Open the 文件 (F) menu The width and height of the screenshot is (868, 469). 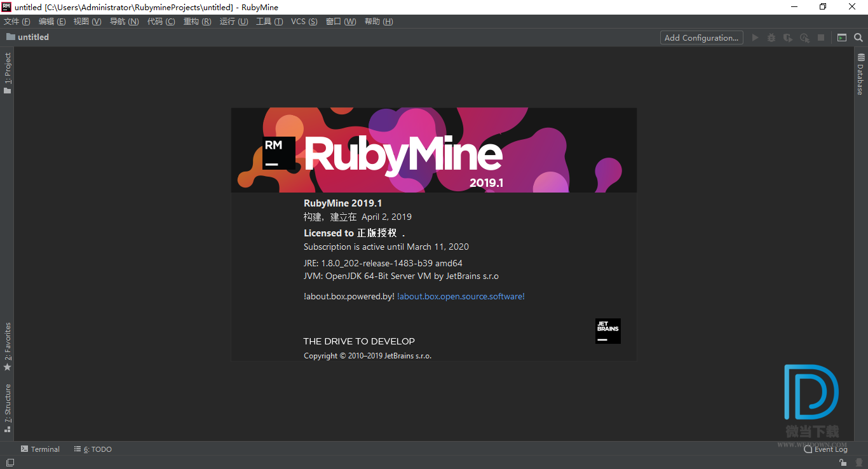point(17,22)
